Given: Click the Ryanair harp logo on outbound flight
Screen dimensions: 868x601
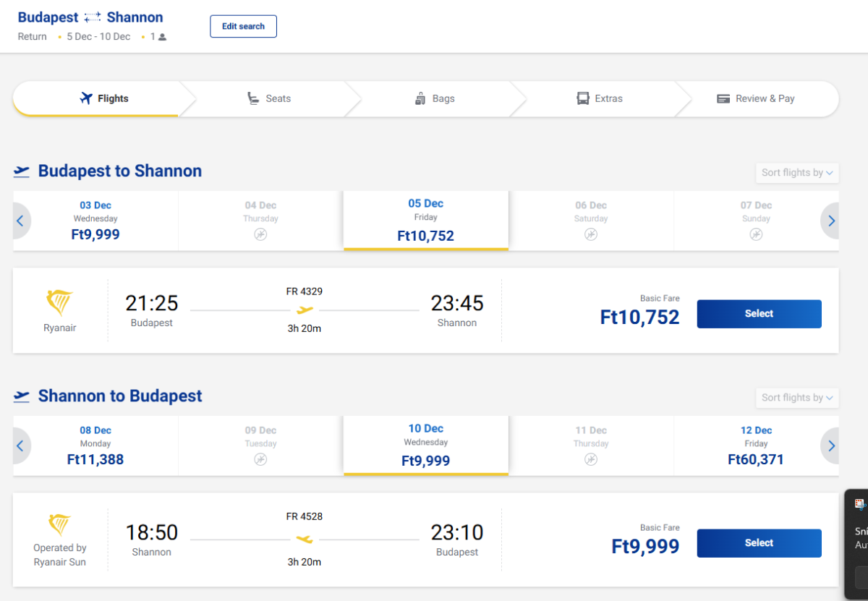Looking at the screenshot, I should point(59,302).
